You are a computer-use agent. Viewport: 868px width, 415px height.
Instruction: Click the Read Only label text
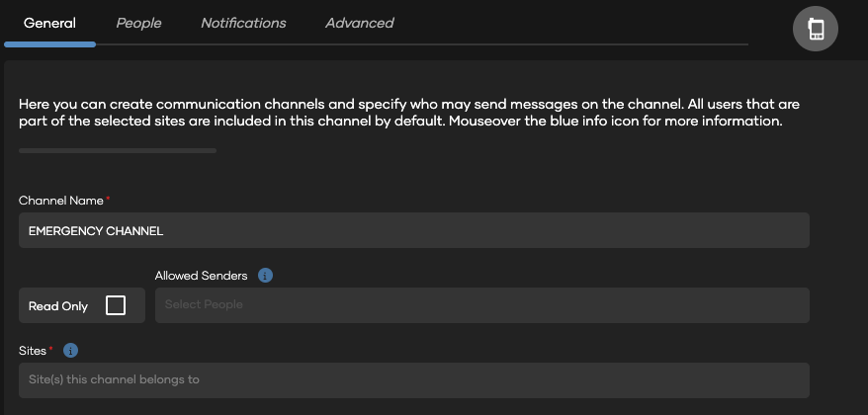[58, 306]
